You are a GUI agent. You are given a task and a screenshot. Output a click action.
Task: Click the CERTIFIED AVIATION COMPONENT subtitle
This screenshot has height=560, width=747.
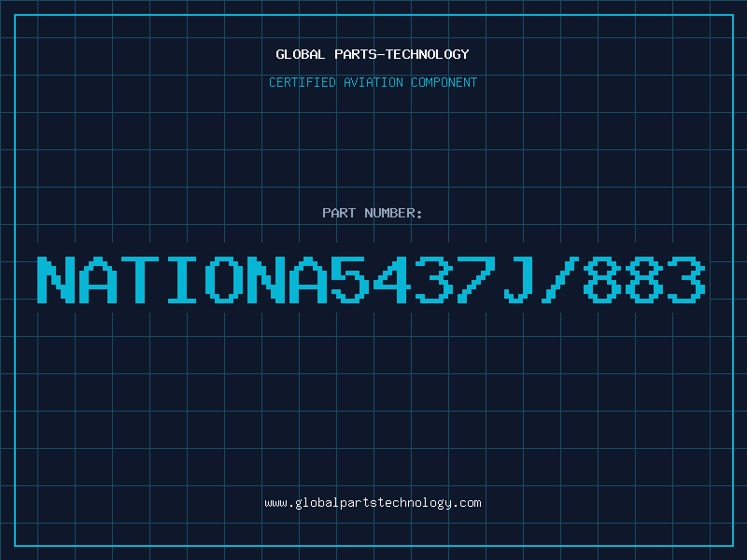373,82
